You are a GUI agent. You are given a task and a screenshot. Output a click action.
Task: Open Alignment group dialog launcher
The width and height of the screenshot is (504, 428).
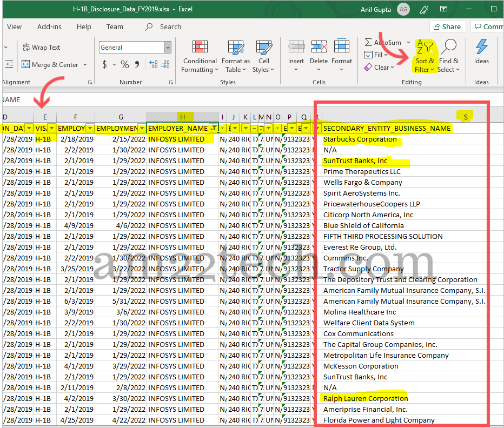pyautogui.click(x=90, y=83)
